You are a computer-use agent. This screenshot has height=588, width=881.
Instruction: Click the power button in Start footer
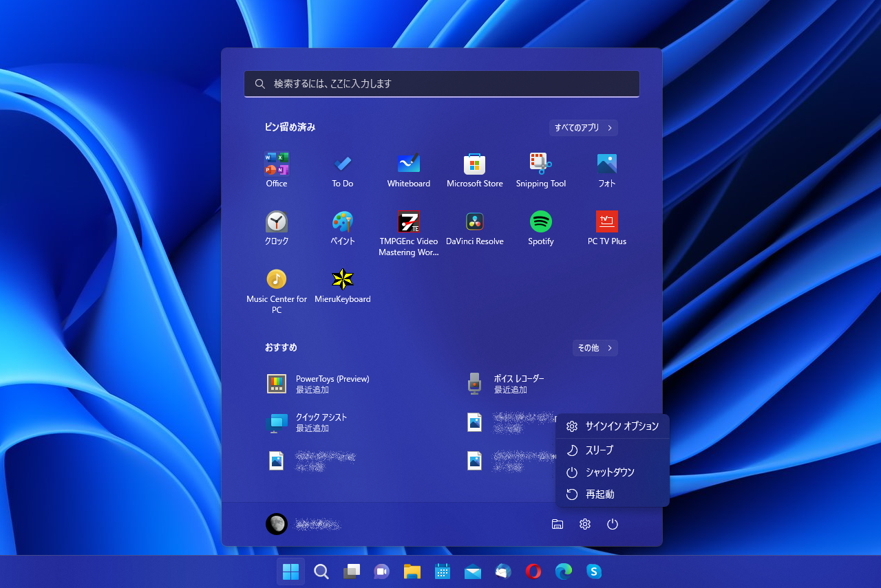pos(613,524)
